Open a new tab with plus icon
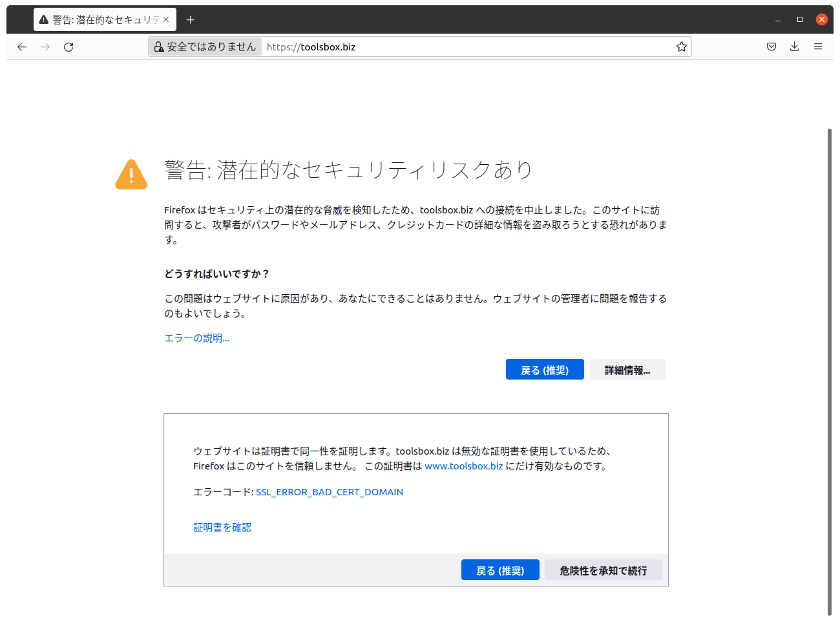The image size is (840, 624). point(190,20)
